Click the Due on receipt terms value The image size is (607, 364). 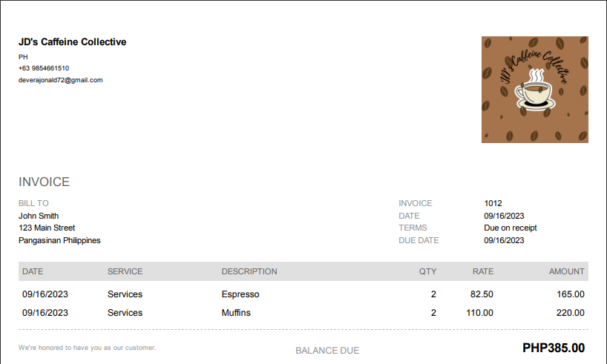tap(511, 228)
